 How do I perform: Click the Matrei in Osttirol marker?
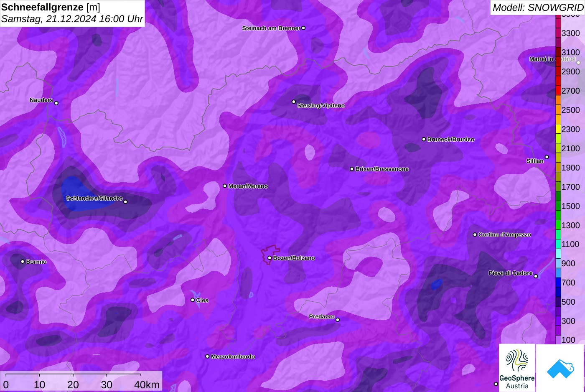(x=579, y=63)
